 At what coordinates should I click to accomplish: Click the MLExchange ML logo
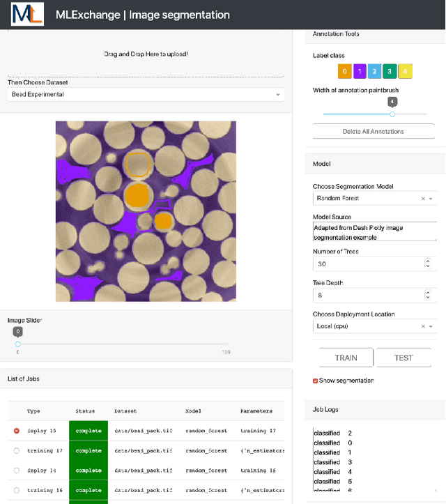27,15
